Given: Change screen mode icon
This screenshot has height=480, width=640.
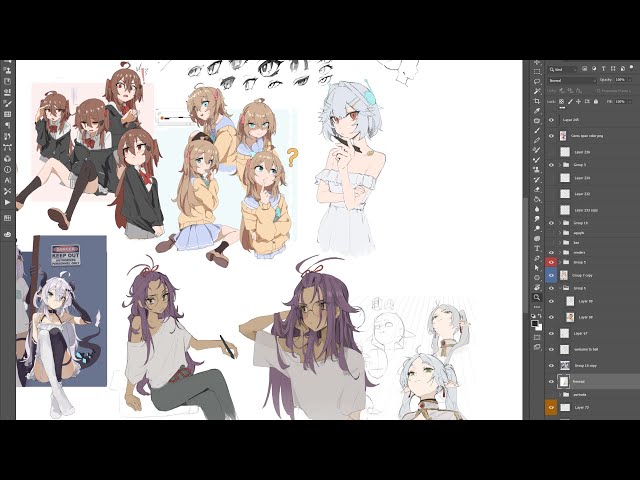Looking at the screenshot, I should pyautogui.click(x=537, y=347).
